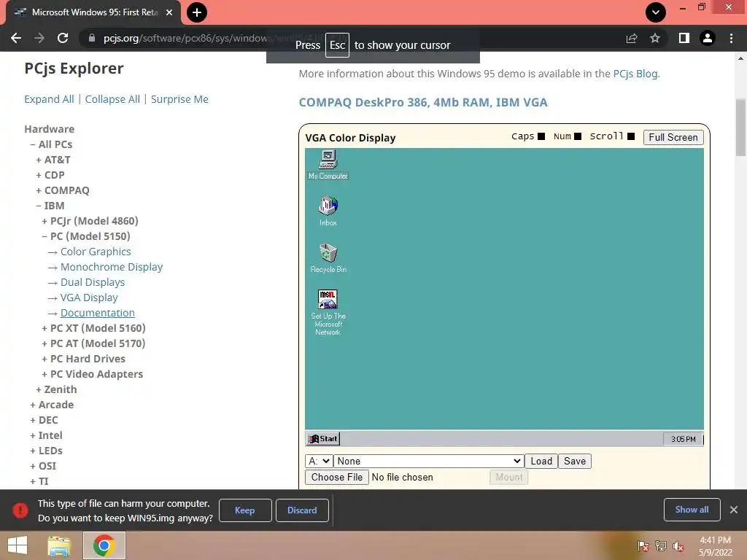Open Chrome's three-dot menu

click(x=731, y=38)
